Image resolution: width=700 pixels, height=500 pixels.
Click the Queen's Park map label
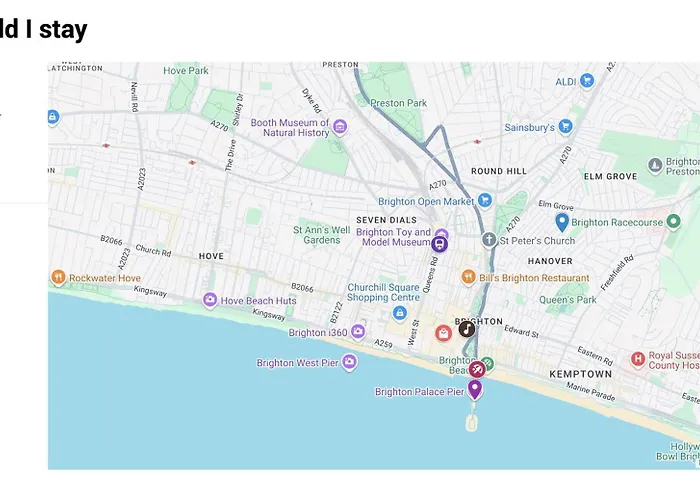[568, 300]
